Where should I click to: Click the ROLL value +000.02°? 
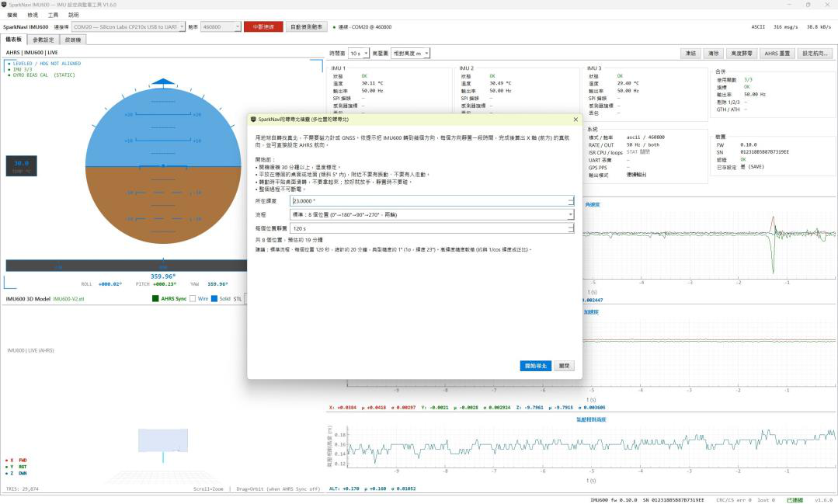(x=110, y=284)
